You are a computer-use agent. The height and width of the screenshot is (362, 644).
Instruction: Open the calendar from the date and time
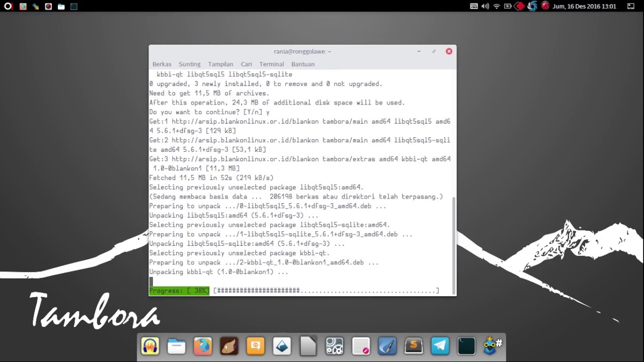(x=584, y=7)
